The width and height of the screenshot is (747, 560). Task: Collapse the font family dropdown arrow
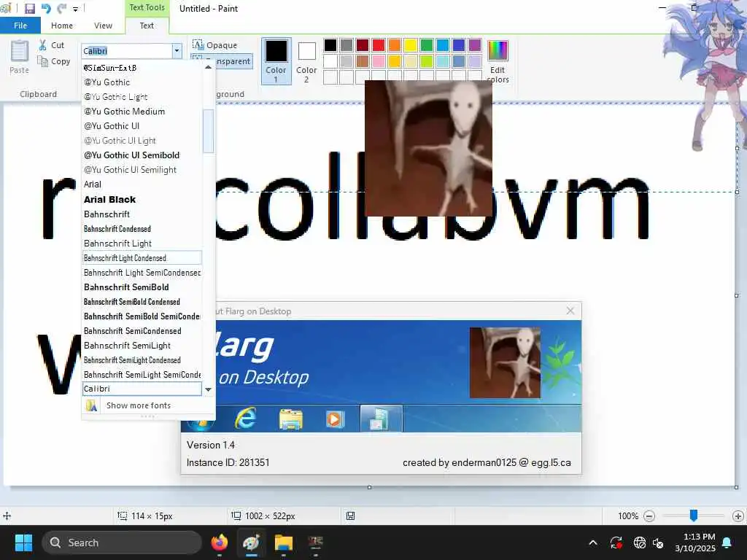177,51
